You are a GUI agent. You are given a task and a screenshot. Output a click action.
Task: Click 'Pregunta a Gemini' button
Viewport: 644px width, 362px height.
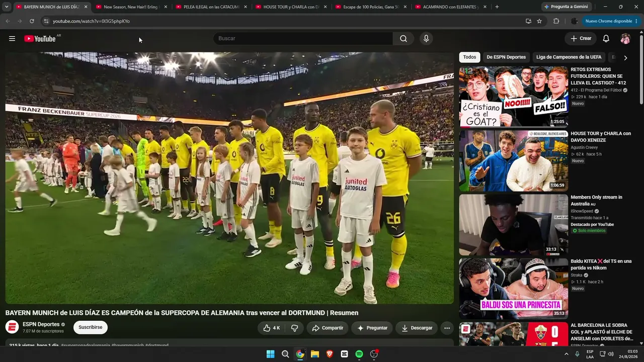click(566, 7)
